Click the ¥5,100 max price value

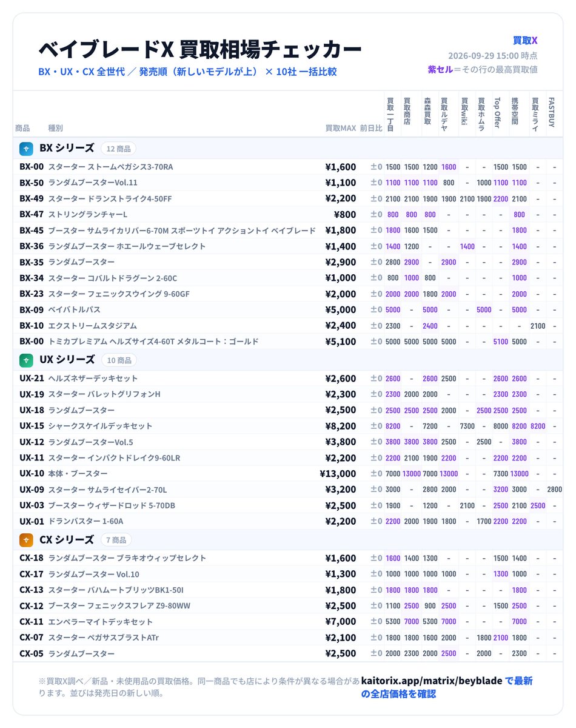click(x=341, y=342)
